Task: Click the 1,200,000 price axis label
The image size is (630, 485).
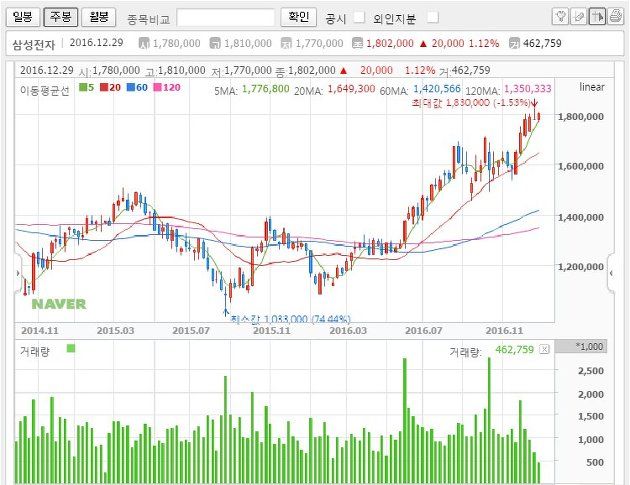Action: pyautogui.click(x=581, y=267)
